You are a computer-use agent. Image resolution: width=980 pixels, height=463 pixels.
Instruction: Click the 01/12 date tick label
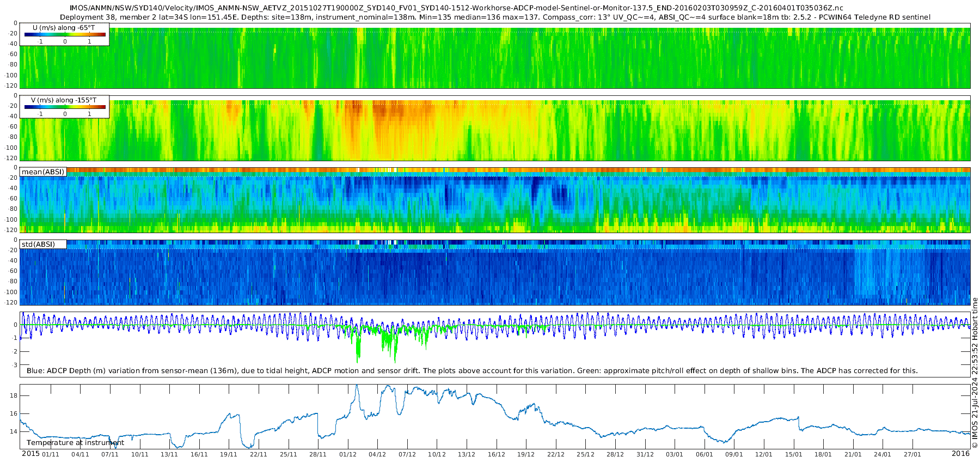(x=347, y=454)
